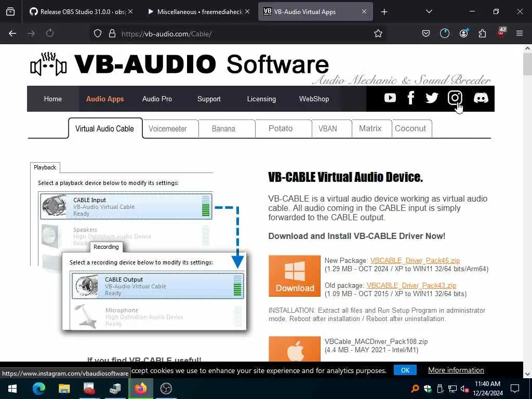Viewport: 532px width, 399px height.
Task: Open the Firefox View icon
Action: pyautogui.click(x=10, y=12)
